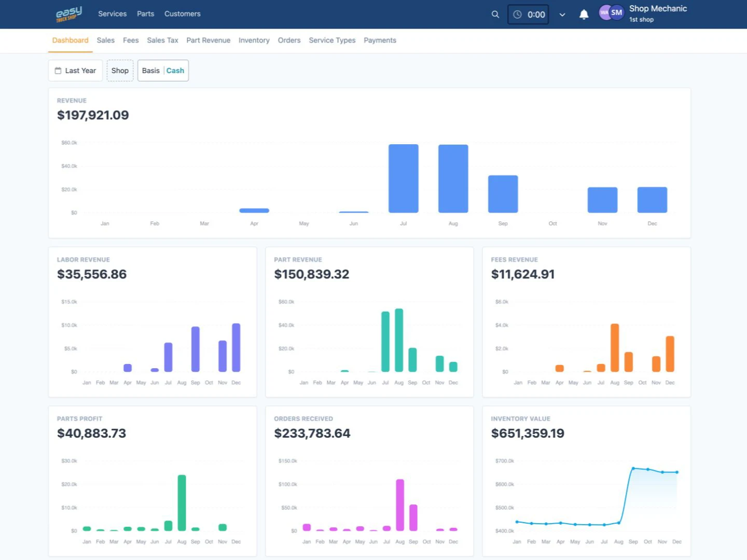The width and height of the screenshot is (747, 560).
Task: Open the Shop Mechanic profile name
Action: point(658,9)
